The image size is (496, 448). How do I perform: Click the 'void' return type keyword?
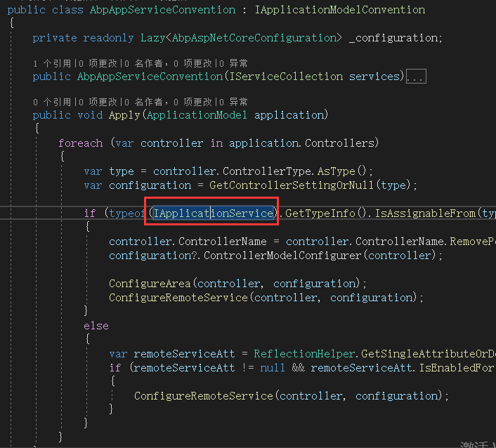tap(90, 115)
